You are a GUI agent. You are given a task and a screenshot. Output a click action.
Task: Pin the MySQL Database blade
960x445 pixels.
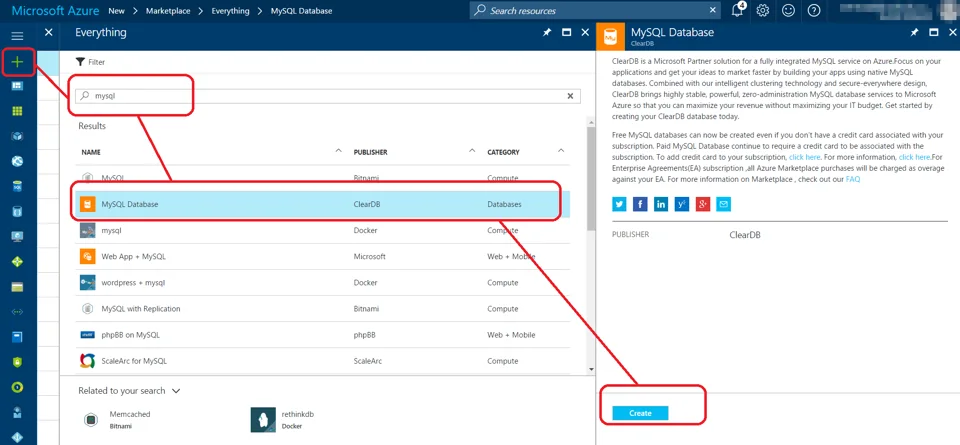914,32
